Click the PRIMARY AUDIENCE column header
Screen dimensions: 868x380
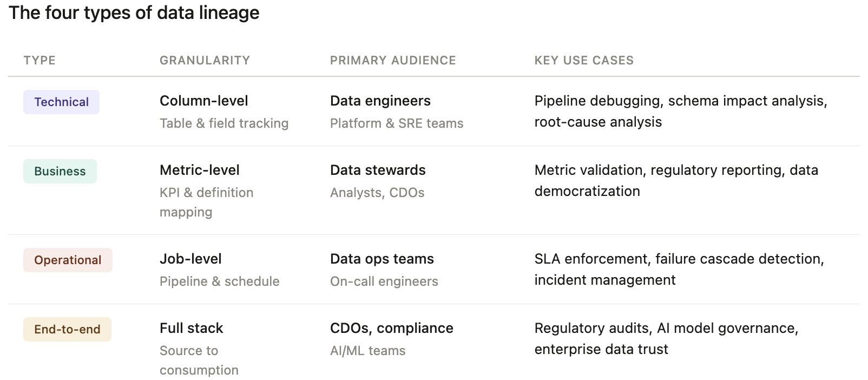[393, 60]
